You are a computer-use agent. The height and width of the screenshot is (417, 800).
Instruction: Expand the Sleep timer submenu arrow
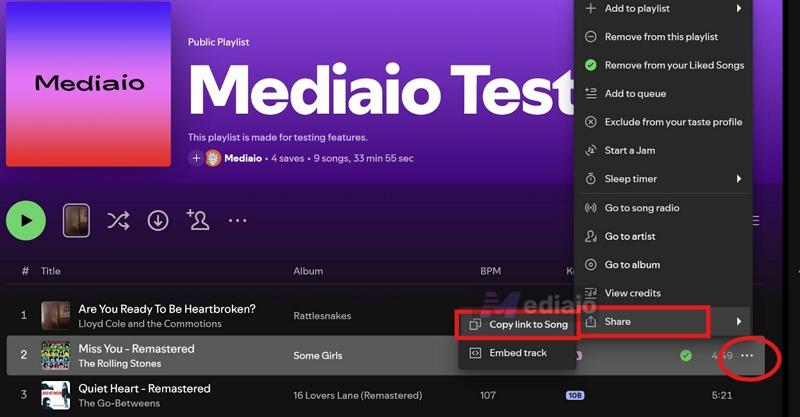click(739, 179)
